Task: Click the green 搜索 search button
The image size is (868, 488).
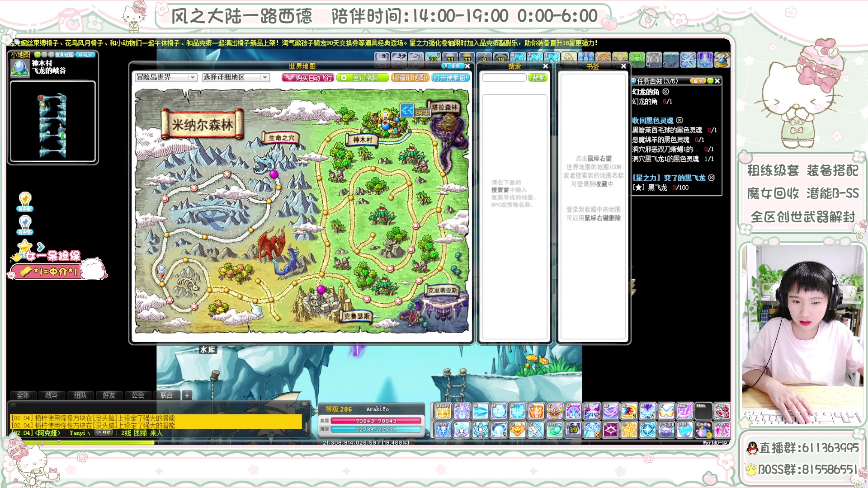Action: pos(538,78)
